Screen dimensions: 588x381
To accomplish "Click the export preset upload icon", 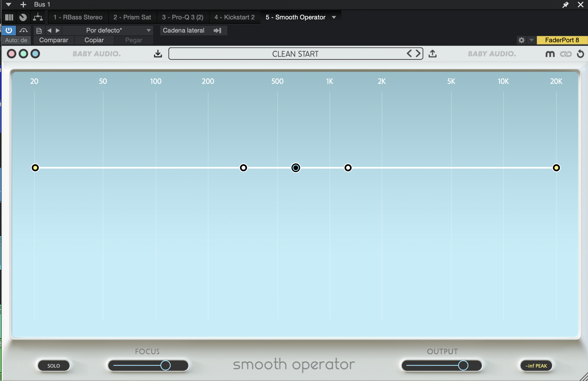I will [432, 54].
